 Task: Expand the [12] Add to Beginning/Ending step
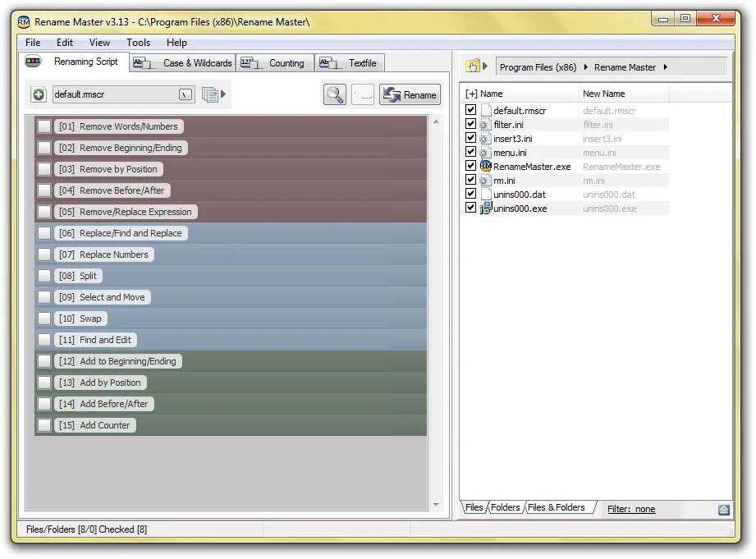118,361
